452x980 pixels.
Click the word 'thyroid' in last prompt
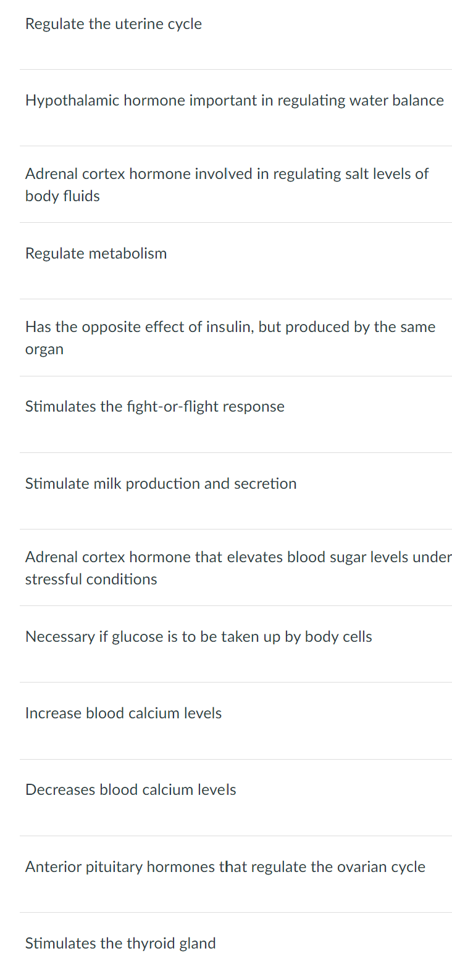[x=150, y=944]
